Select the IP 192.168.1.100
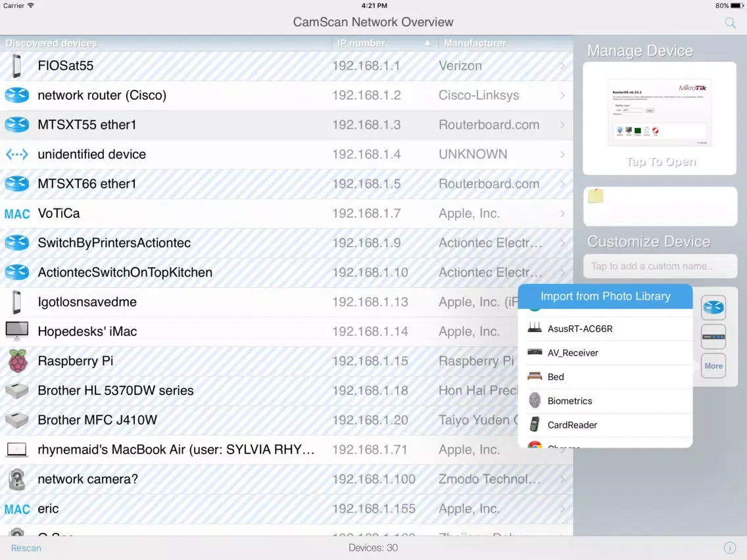Image resolution: width=747 pixels, height=560 pixels. pyautogui.click(x=374, y=479)
